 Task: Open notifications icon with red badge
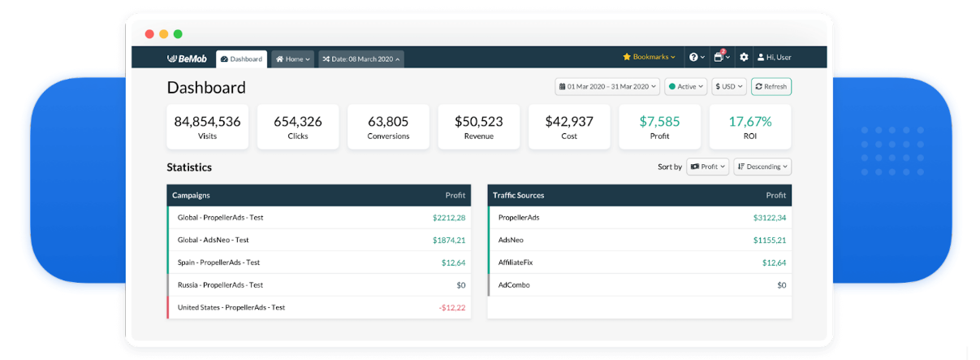pos(721,58)
